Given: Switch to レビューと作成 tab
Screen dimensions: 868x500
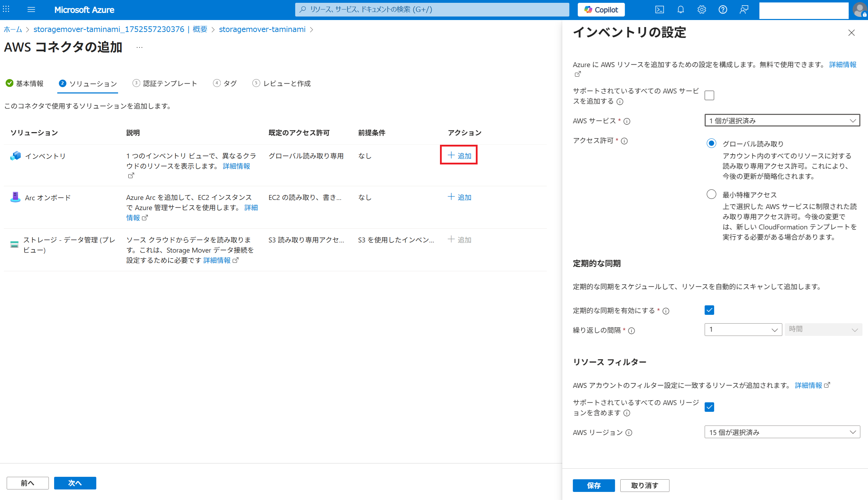Looking at the screenshot, I should pyautogui.click(x=281, y=84).
